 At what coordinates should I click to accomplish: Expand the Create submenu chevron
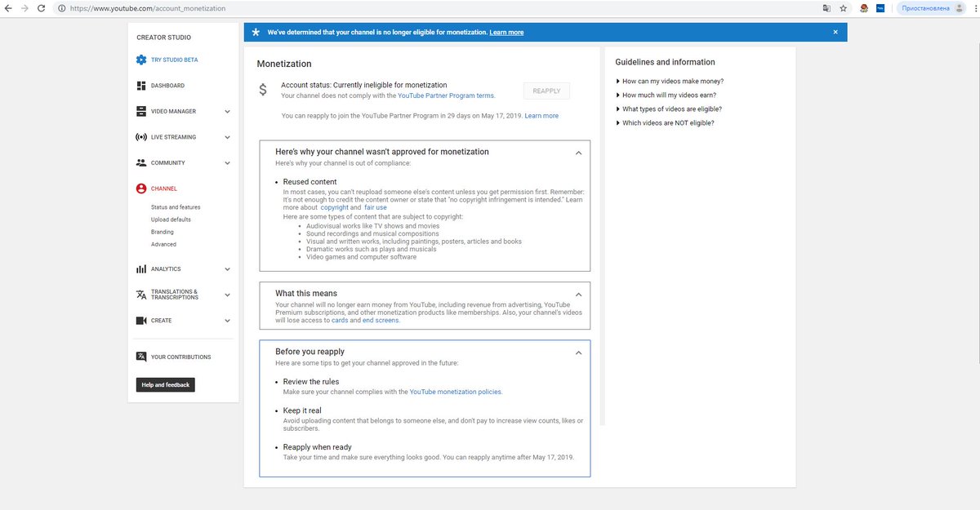[227, 321]
